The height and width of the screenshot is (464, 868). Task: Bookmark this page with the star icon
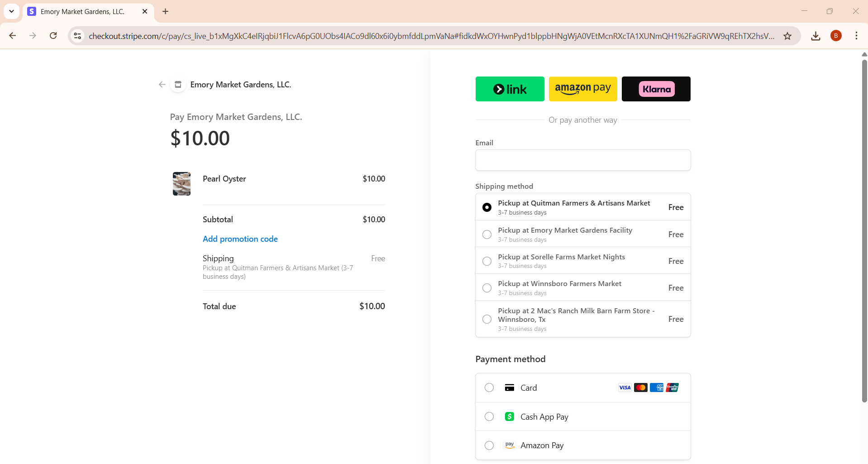point(787,36)
